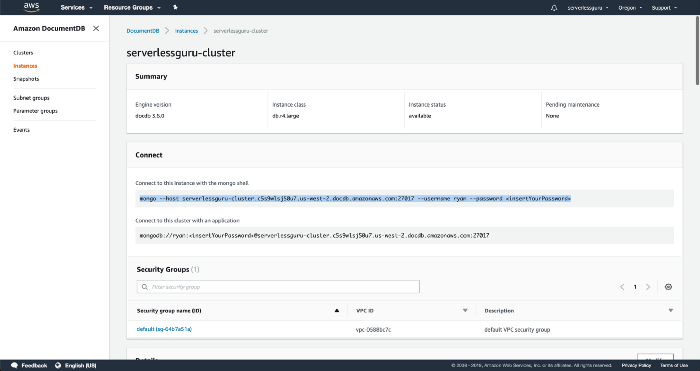Open Subnet groups page
This screenshot has width=700, height=371.
tap(31, 98)
